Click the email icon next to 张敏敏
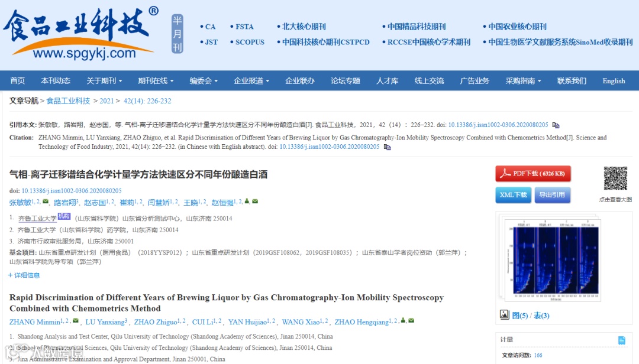 pyautogui.click(x=45, y=201)
